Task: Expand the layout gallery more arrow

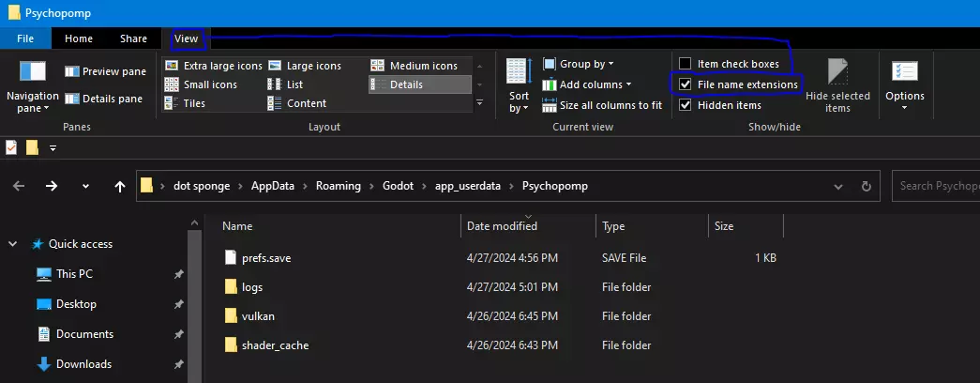Action: 479,102
